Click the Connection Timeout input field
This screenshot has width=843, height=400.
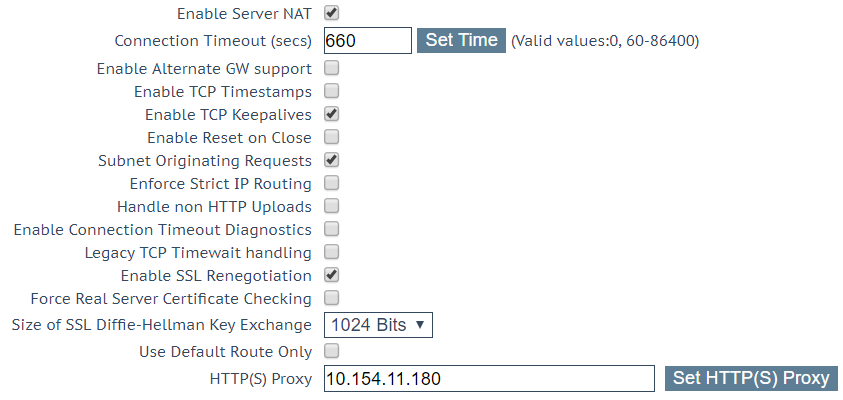(x=368, y=41)
